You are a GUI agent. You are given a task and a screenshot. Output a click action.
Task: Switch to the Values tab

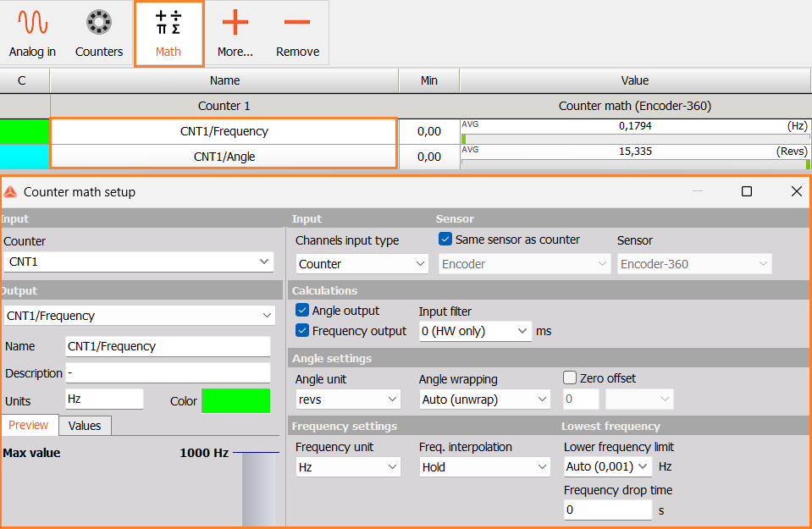[85, 426]
